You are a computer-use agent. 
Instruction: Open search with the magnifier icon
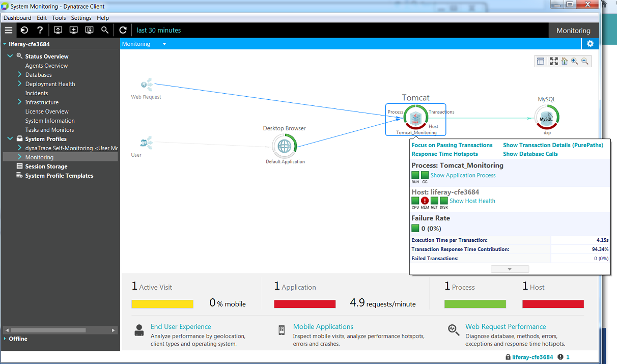[x=105, y=30]
